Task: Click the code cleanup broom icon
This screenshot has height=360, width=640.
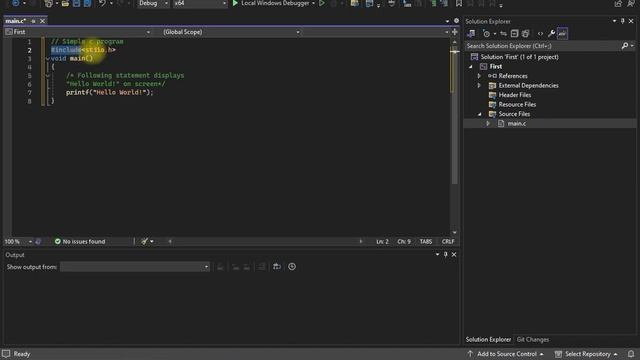Action: [x=144, y=241]
